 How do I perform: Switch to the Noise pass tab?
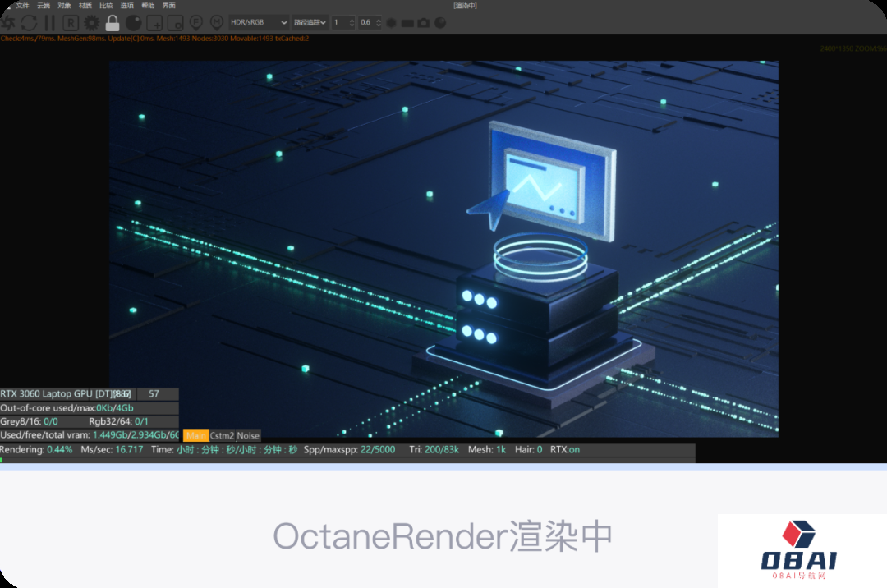click(248, 436)
